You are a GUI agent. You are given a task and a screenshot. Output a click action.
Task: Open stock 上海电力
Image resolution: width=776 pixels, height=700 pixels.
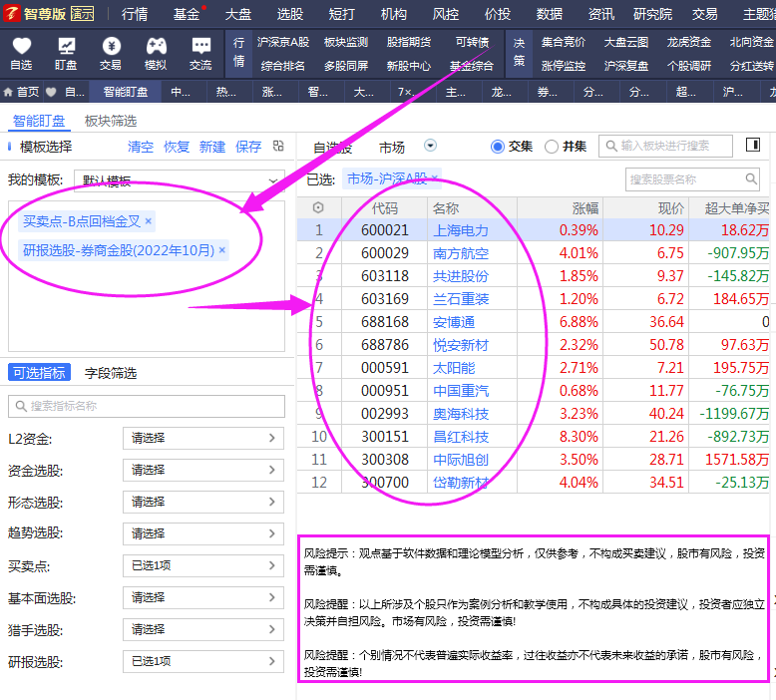[461, 230]
